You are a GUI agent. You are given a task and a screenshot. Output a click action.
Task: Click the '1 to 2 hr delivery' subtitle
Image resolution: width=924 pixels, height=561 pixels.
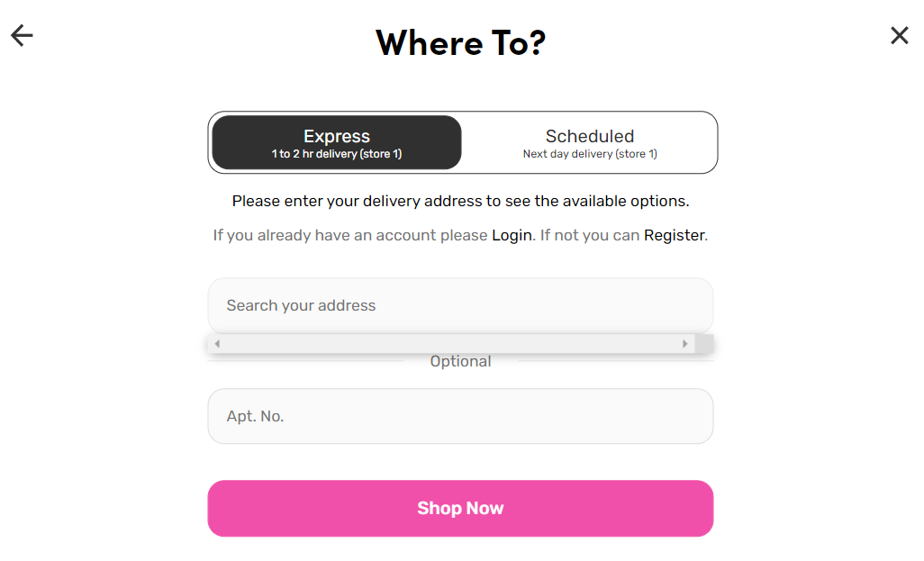[337, 154]
